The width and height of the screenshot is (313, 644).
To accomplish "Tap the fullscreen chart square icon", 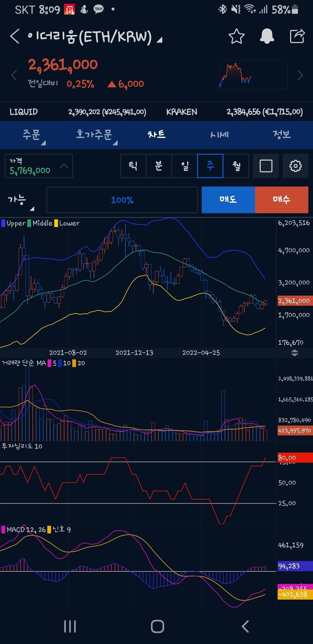I will click(x=266, y=166).
